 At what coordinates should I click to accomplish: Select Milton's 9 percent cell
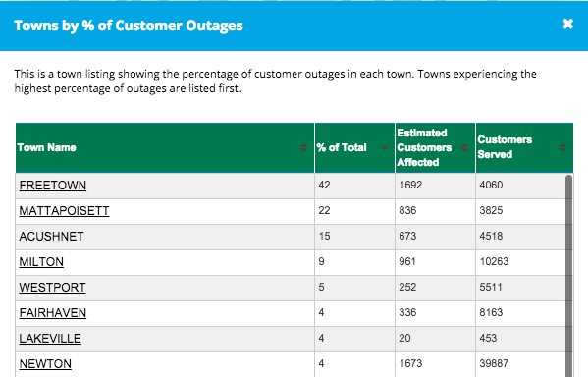click(354, 262)
